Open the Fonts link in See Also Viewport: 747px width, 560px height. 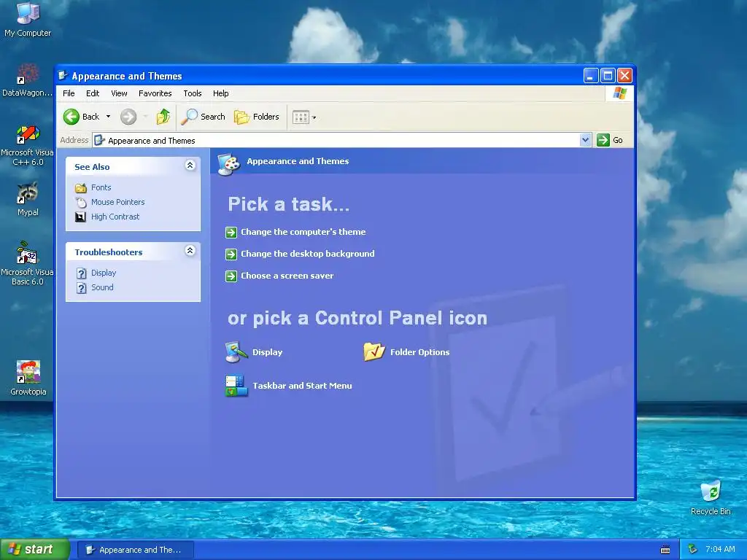coord(101,187)
